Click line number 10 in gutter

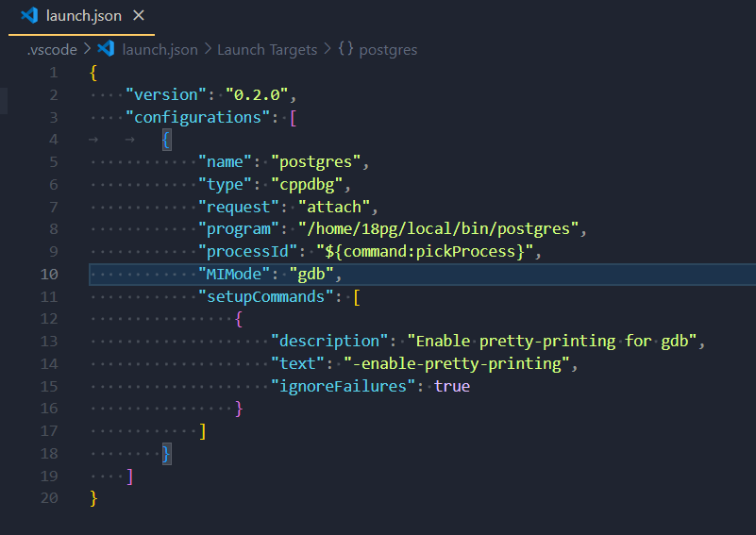[x=49, y=275]
